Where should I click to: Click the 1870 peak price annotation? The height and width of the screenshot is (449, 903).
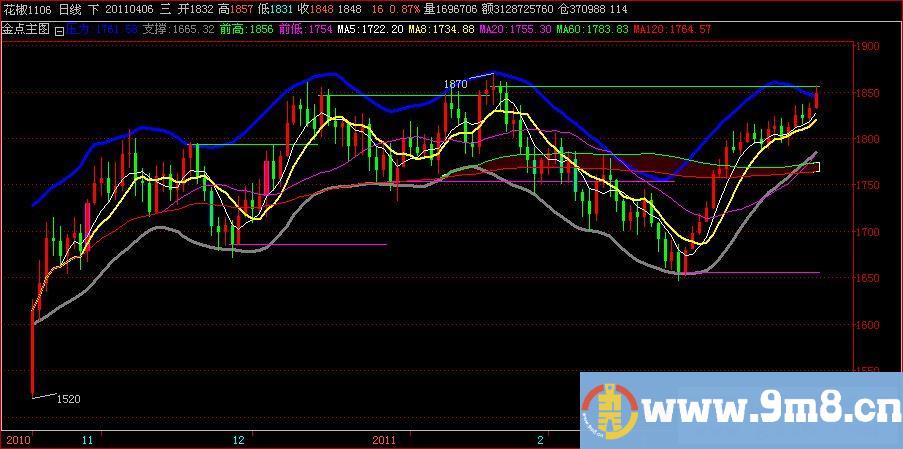(x=455, y=85)
